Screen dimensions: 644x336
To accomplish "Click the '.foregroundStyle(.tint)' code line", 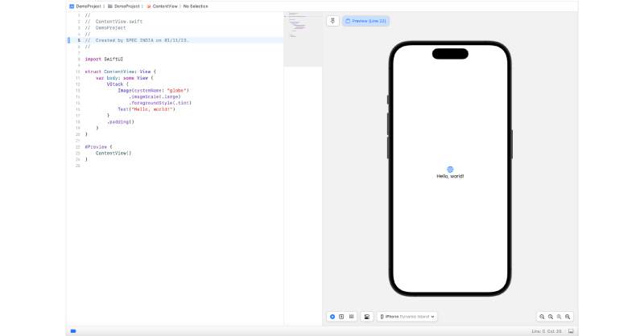I will 160,103.
